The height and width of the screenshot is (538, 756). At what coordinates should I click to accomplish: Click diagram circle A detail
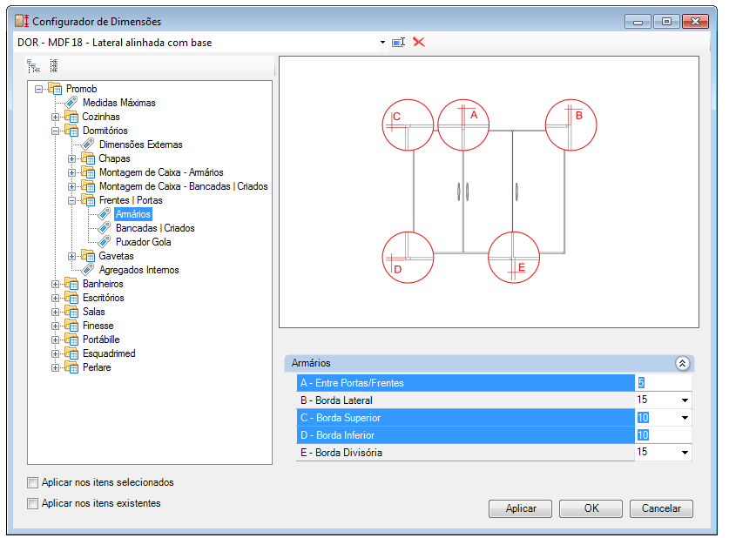463,124
